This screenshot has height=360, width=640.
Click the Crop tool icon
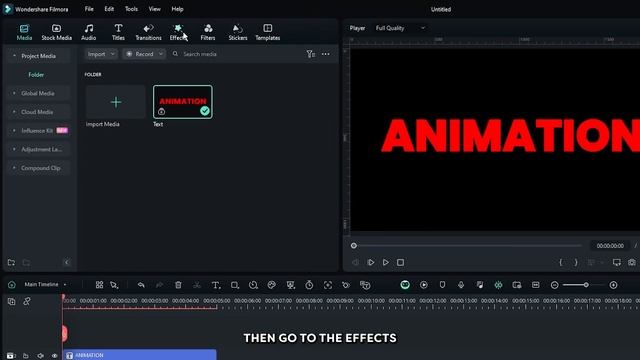(235, 285)
